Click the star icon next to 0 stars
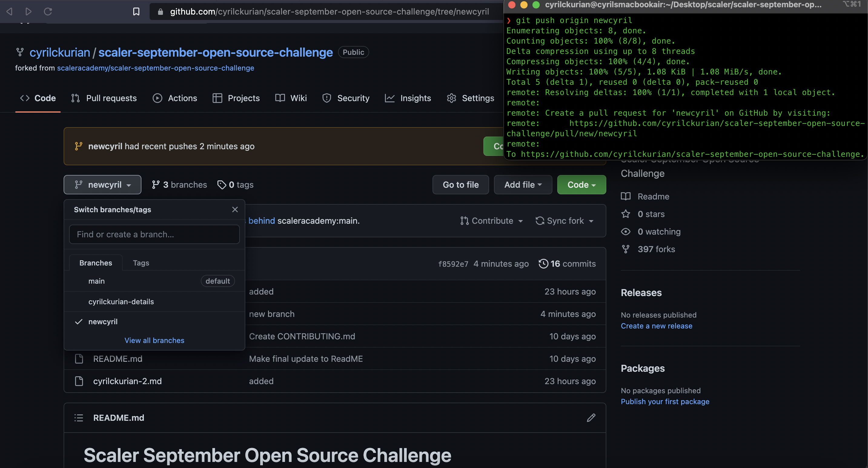The width and height of the screenshot is (868, 468). point(626,214)
